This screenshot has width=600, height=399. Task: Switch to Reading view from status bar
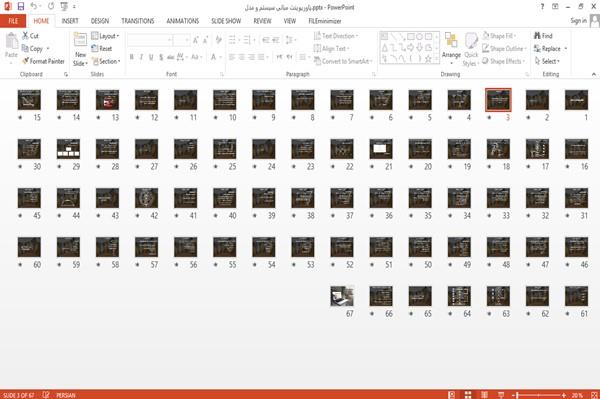click(x=484, y=395)
